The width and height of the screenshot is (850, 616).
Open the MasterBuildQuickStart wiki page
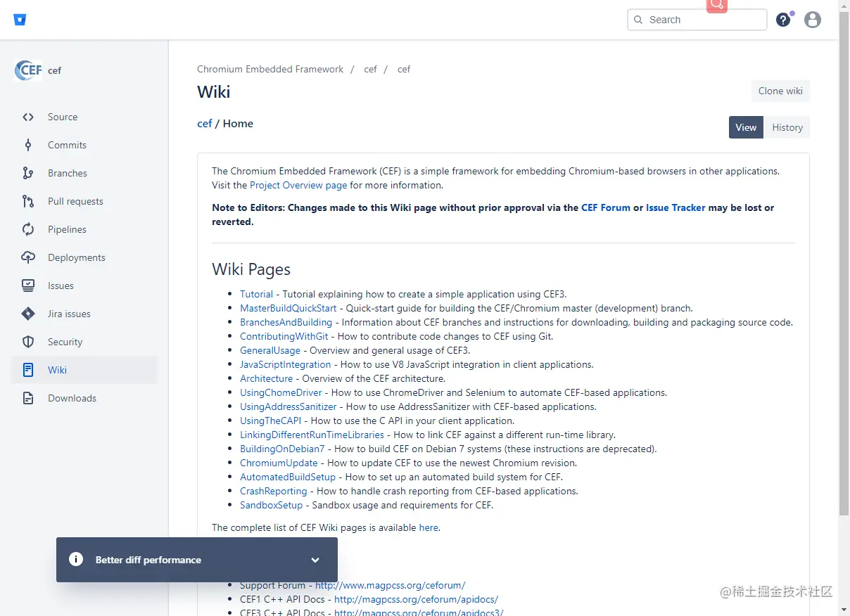click(x=288, y=309)
